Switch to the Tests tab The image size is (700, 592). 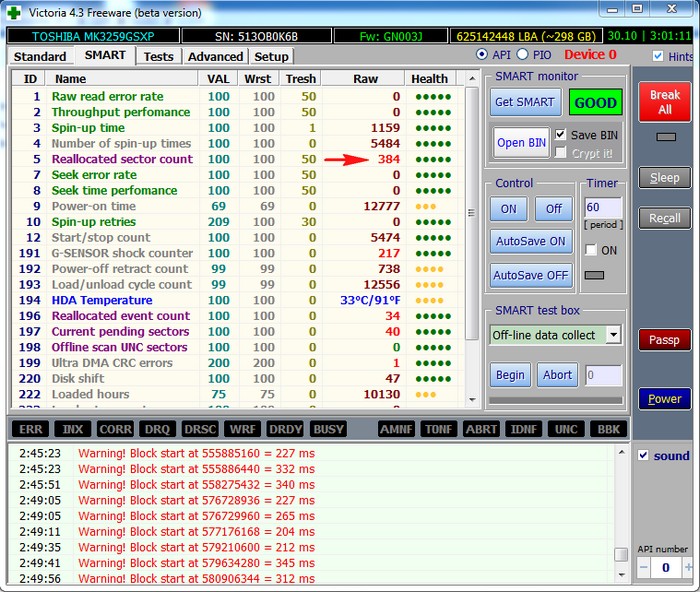click(158, 57)
